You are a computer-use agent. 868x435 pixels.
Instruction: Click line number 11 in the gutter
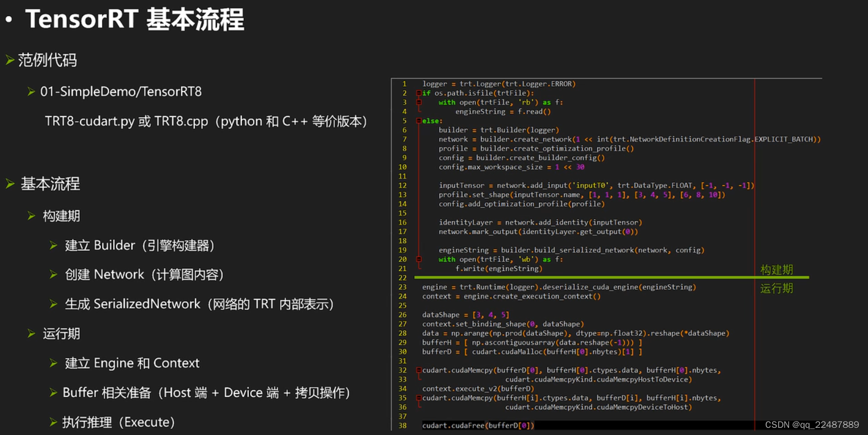(403, 176)
